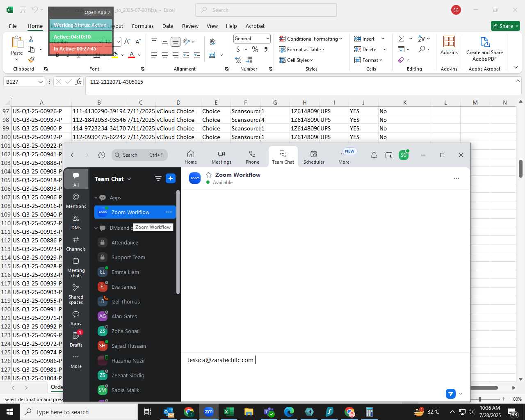Open Zoom More menu with NEW badge

click(345, 157)
